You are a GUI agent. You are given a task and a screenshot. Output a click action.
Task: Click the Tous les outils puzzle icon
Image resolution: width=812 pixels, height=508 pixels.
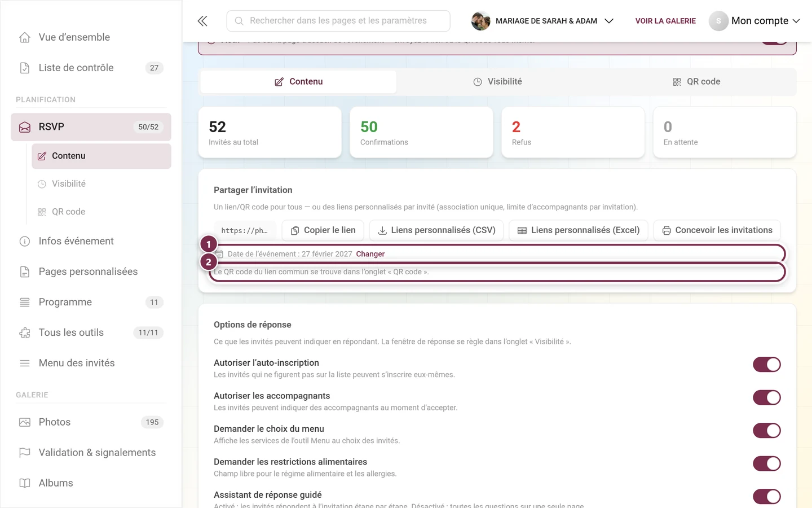tap(25, 332)
